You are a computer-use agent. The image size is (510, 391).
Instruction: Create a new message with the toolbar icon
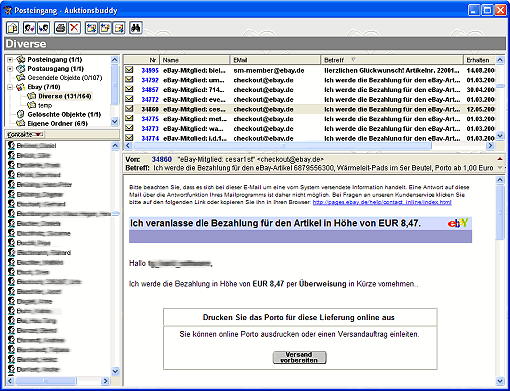[13, 28]
